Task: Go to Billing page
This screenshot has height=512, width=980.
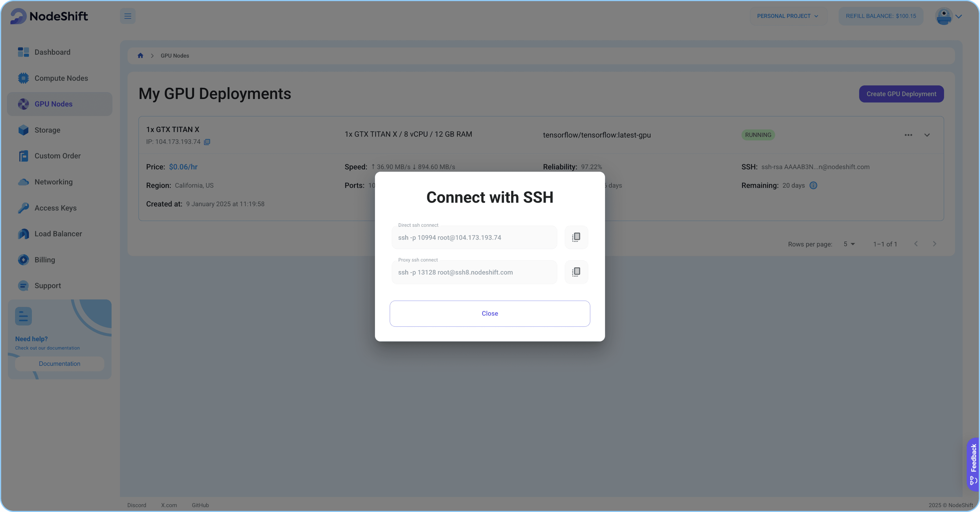Action: pyautogui.click(x=45, y=260)
